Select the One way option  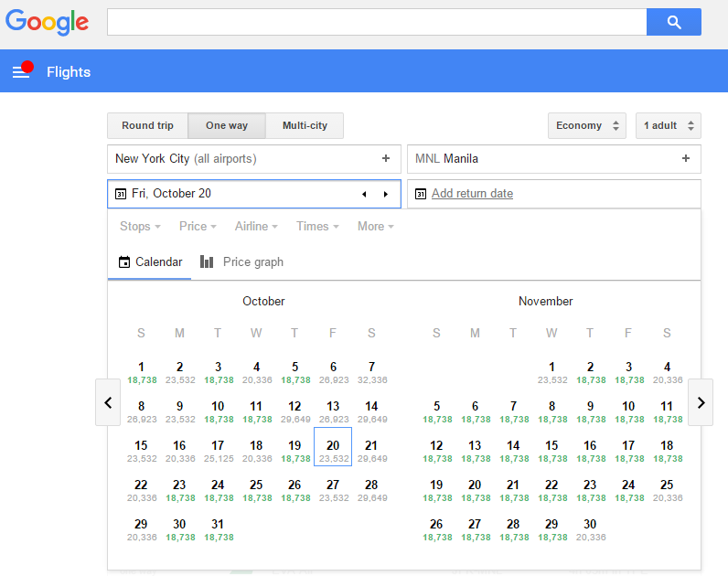tap(227, 125)
